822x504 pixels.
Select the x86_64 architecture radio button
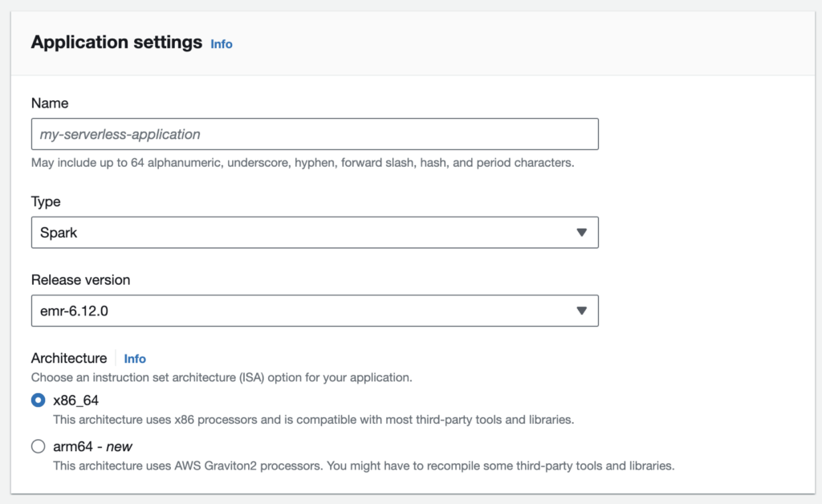(x=39, y=400)
